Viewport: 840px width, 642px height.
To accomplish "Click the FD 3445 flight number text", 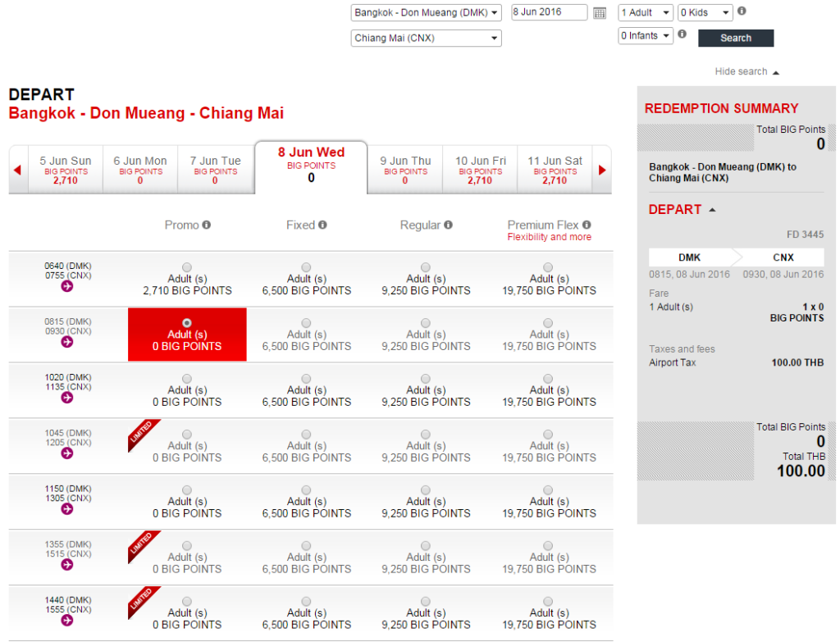I will (806, 234).
